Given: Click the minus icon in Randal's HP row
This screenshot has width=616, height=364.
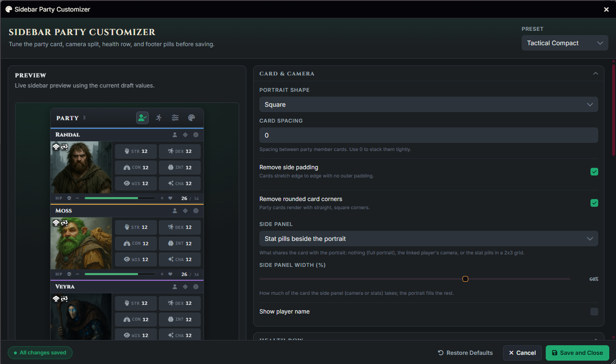Looking at the screenshot, I should (77, 198).
